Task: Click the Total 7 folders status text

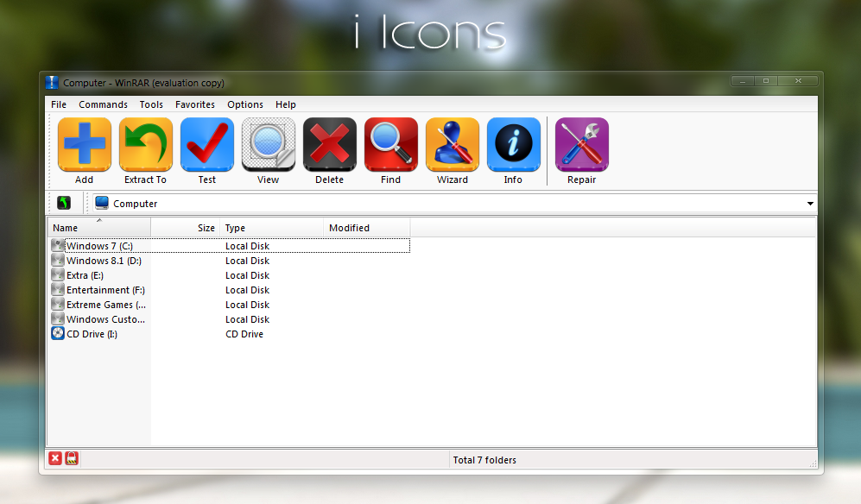Action: 484,460
